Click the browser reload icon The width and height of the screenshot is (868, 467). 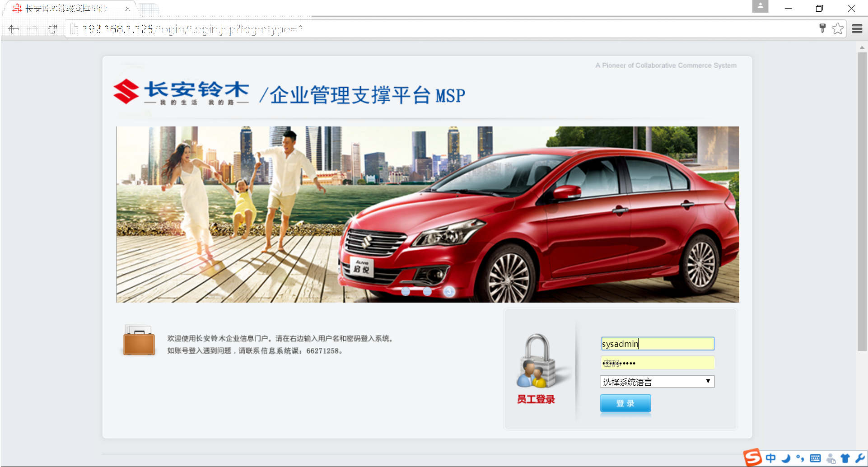pyautogui.click(x=52, y=29)
